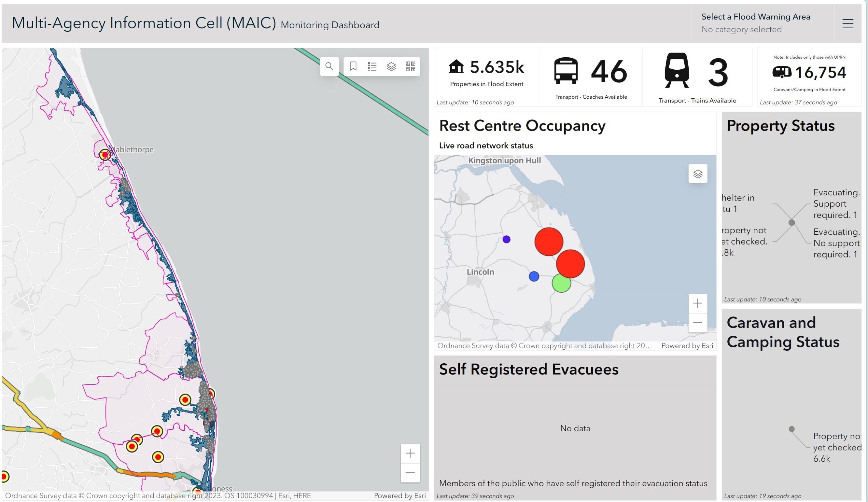Click the search icon on the map
The height and width of the screenshot is (502, 868).
point(329,66)
